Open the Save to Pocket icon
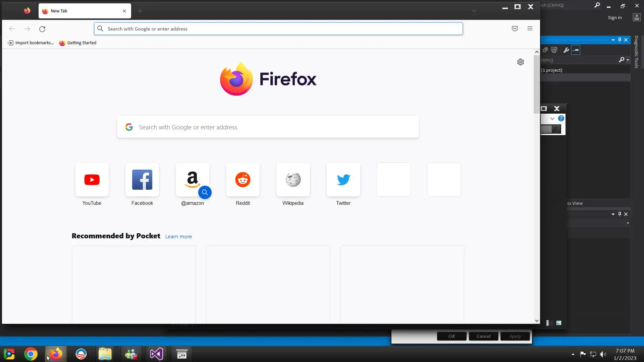644x362 pixels. click(x=515, y=28)
